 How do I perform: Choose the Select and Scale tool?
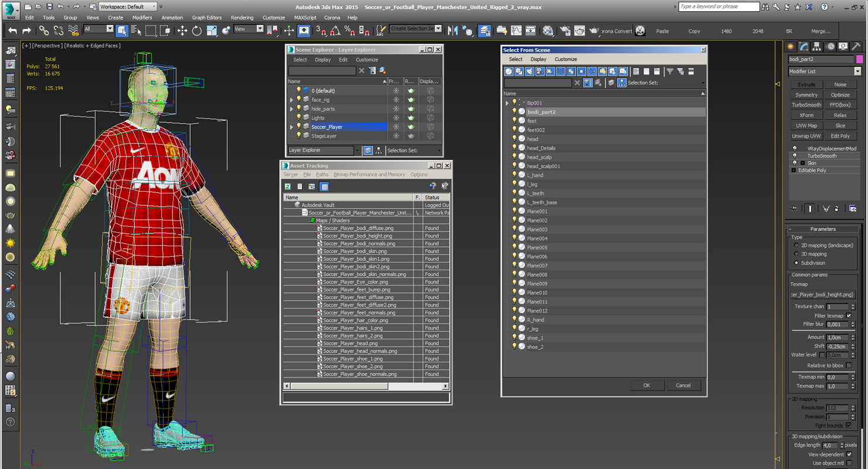pos(211,30)
